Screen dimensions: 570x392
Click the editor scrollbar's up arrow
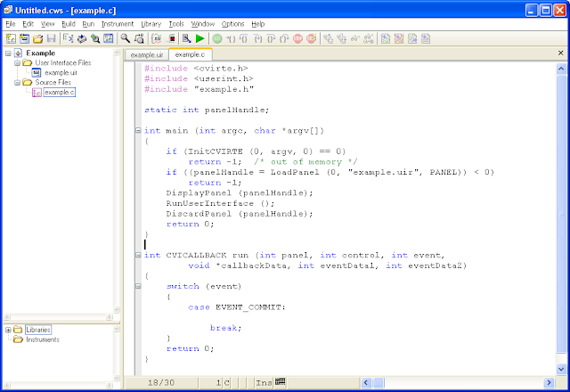click(x=561, y=69)
